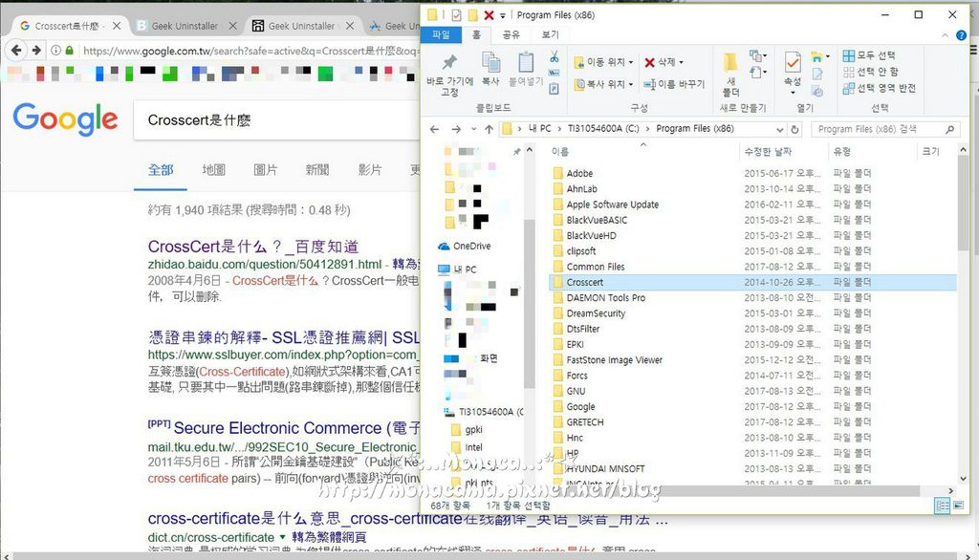Close the Crosscert是什麼 Chrome tab
Viewport: 979px width, 560px height.
(117, 26)
